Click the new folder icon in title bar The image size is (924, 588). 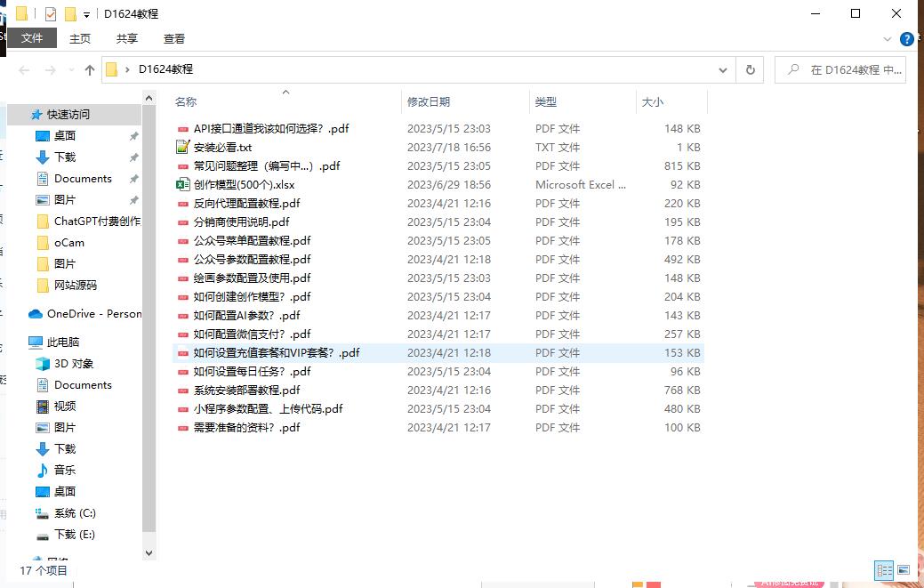tap(71, 13)
